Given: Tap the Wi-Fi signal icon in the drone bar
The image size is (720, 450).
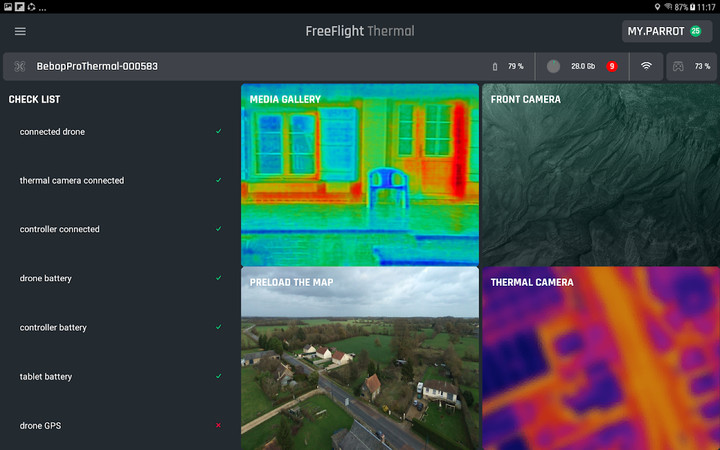Looking at the screenshot, I should pyautogui.click(x=646, y=66).
